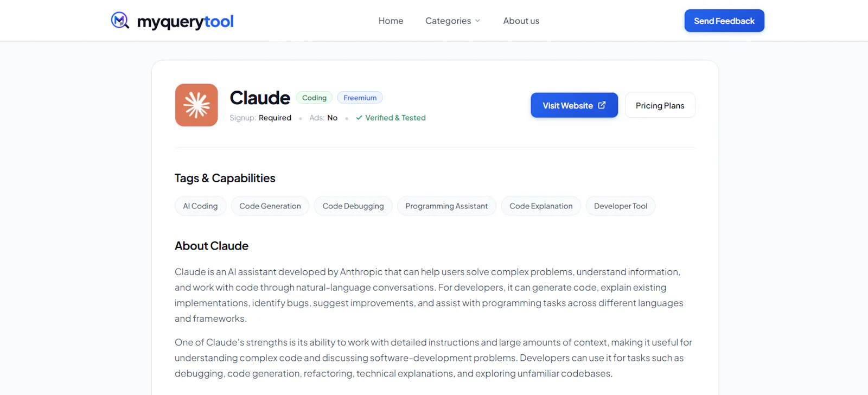Expand the Categories dropdown chevron
This screenshot has height=395, width=868.
pos(478,21)
